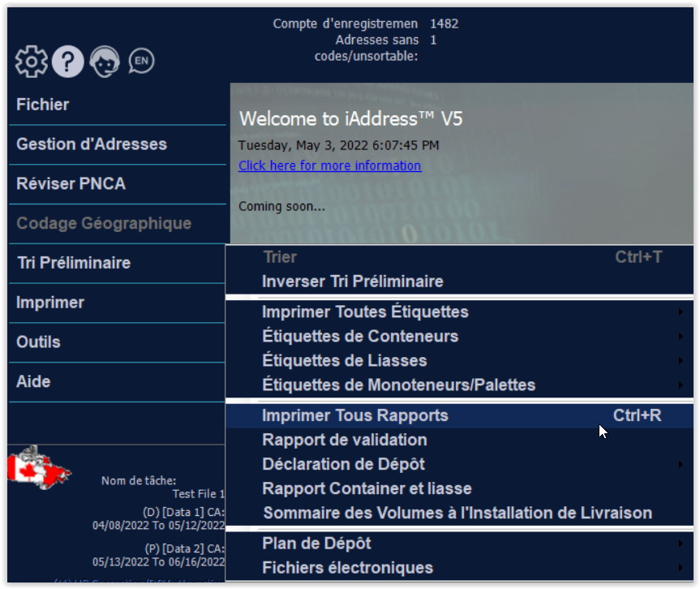
Task: Choose Trier in the submenu
Action: pos(459,257)
